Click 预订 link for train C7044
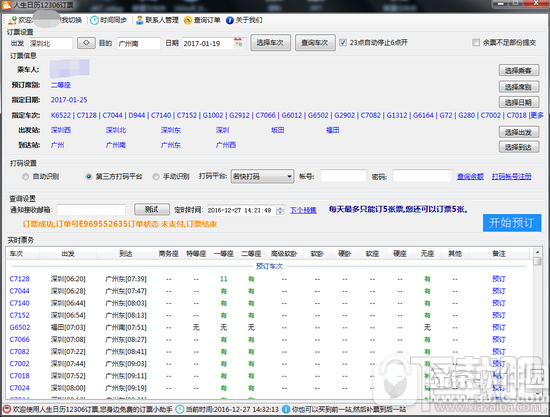The height and width of the screenshot is (417, 550). (x=499, y=291)
